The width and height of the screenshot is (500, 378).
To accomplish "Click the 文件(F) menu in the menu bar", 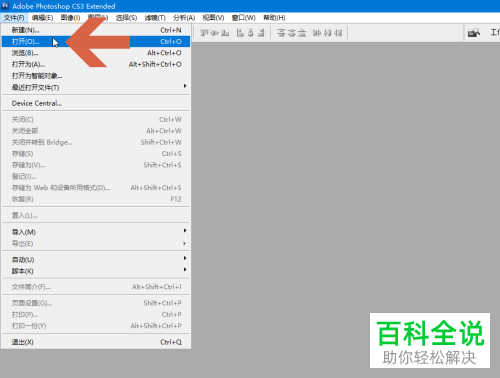I will [14, 18].
